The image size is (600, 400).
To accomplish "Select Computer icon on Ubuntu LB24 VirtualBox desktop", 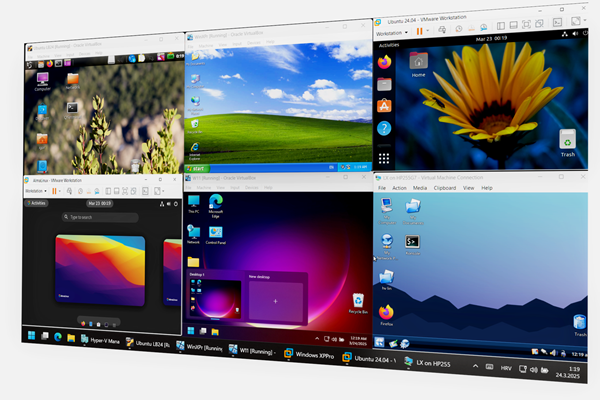I will pyautogui.click(x=42, y=82).
